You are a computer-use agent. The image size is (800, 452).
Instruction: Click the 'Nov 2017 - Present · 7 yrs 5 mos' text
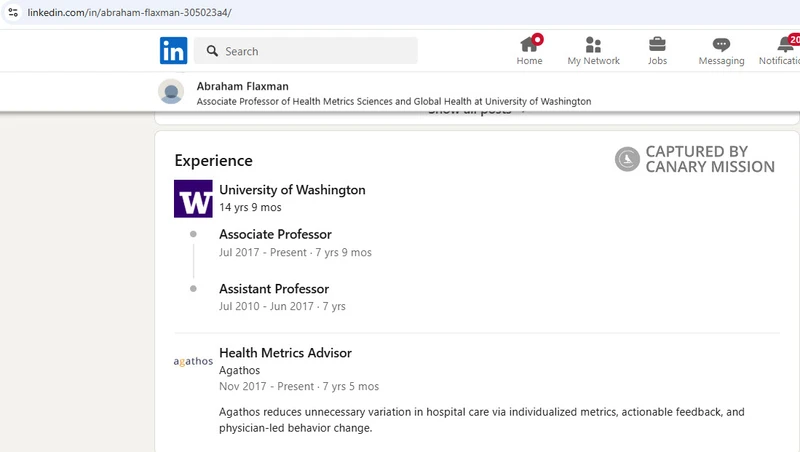[x=299, y=386]
